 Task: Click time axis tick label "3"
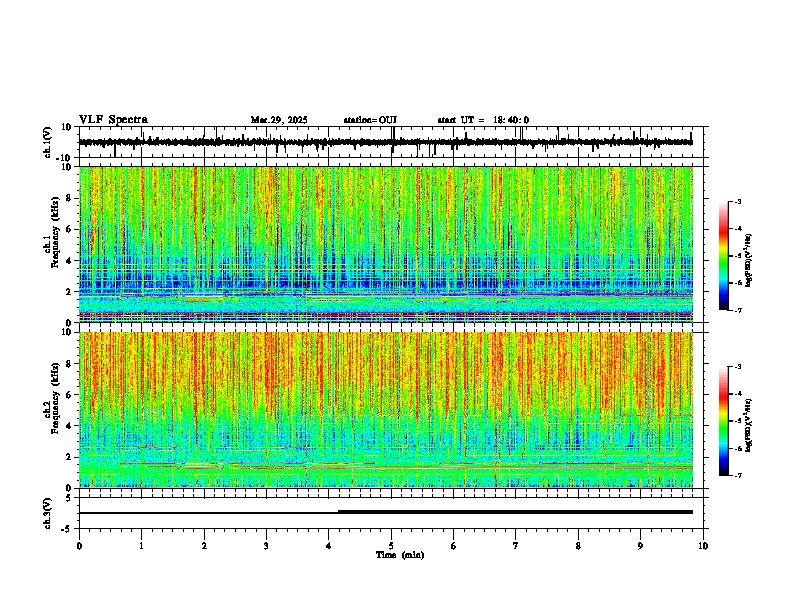point(266,545)
